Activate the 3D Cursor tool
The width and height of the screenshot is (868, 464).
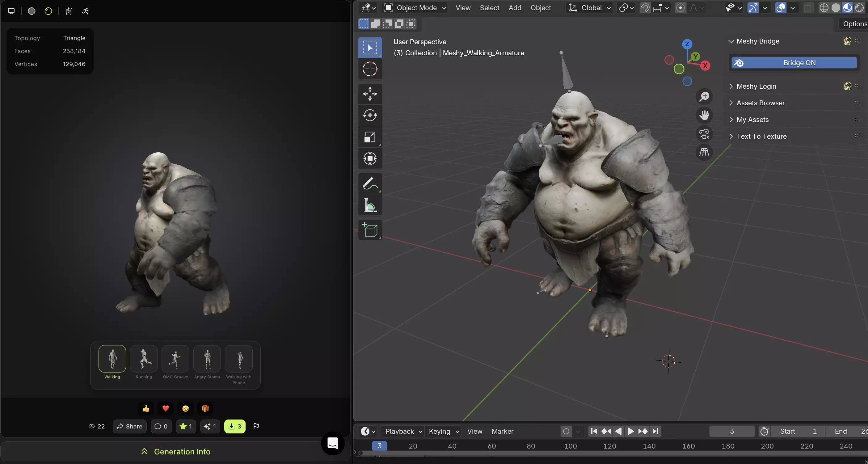pos(370,69)
